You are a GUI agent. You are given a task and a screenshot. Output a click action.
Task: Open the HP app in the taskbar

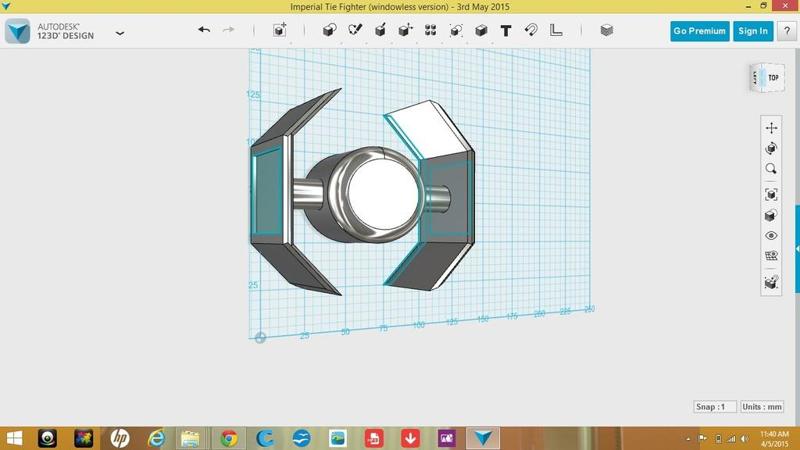120,438
